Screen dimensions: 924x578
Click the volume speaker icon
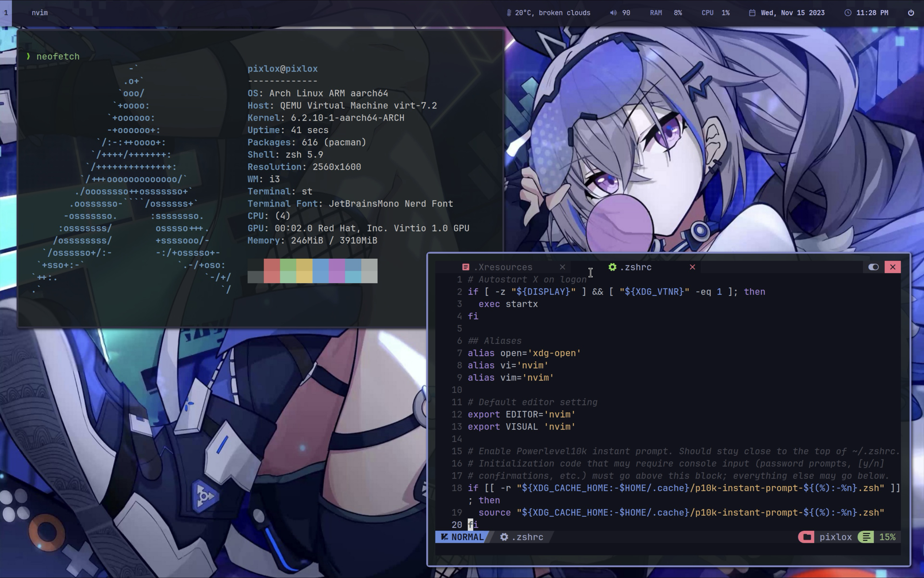[x=613, y=13]
